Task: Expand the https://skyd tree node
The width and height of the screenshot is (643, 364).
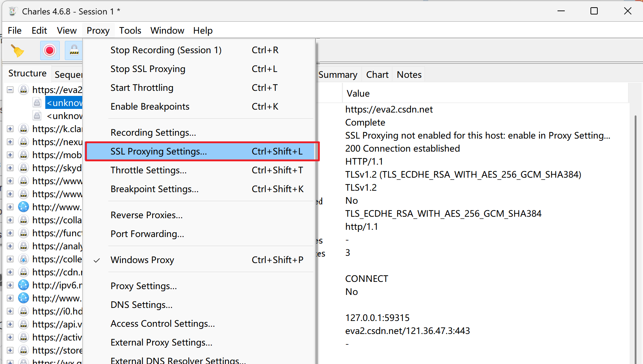Action: pos(10,168)
